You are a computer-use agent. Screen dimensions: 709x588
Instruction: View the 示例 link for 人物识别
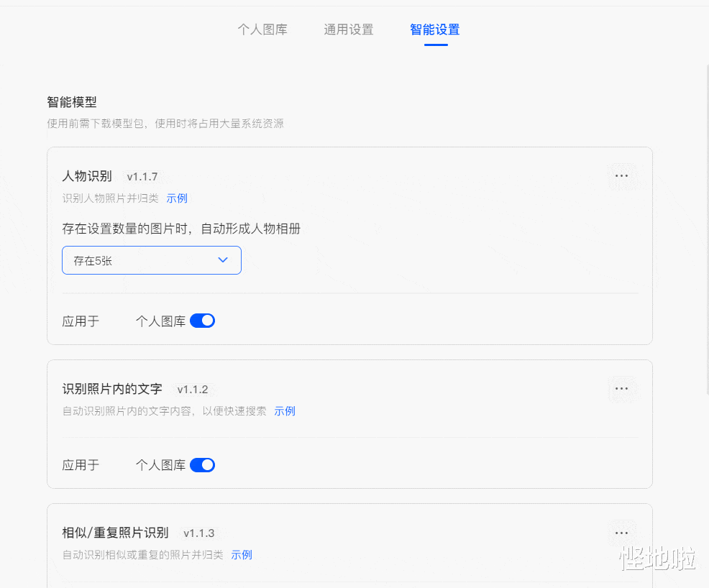(x=177, y=198)
